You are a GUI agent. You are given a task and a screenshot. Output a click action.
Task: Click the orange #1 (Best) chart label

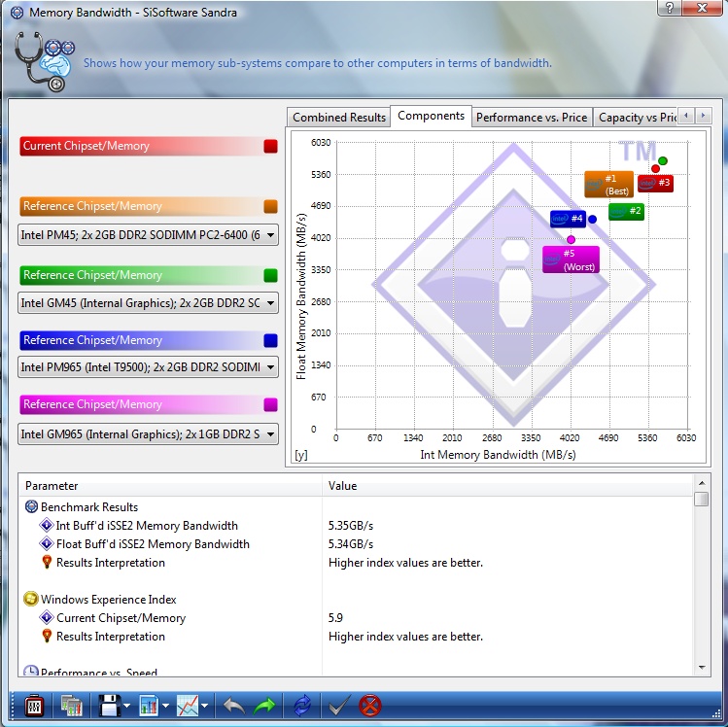tap(608, 185)
